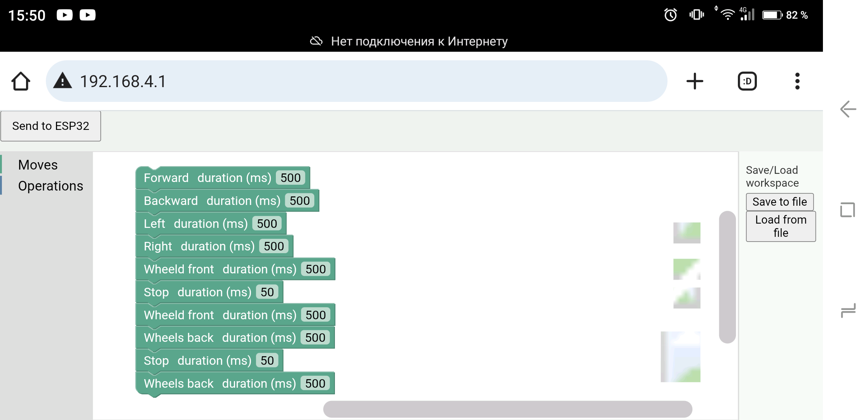Click Save to file button
This screenshot has height=420, width=868.
coord(779,202)
